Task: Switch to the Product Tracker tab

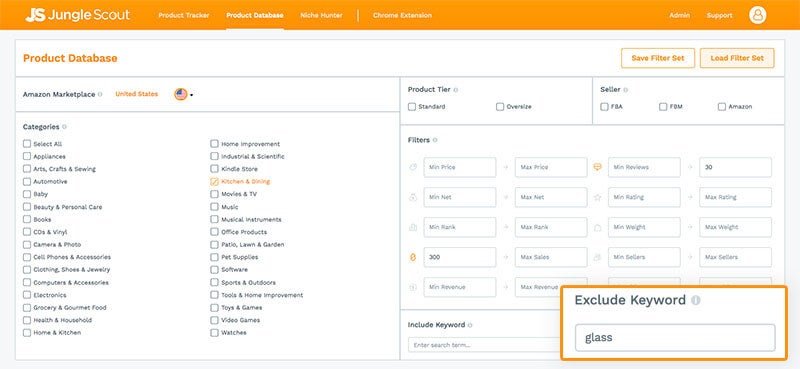Action: click(x=184, y=15)
